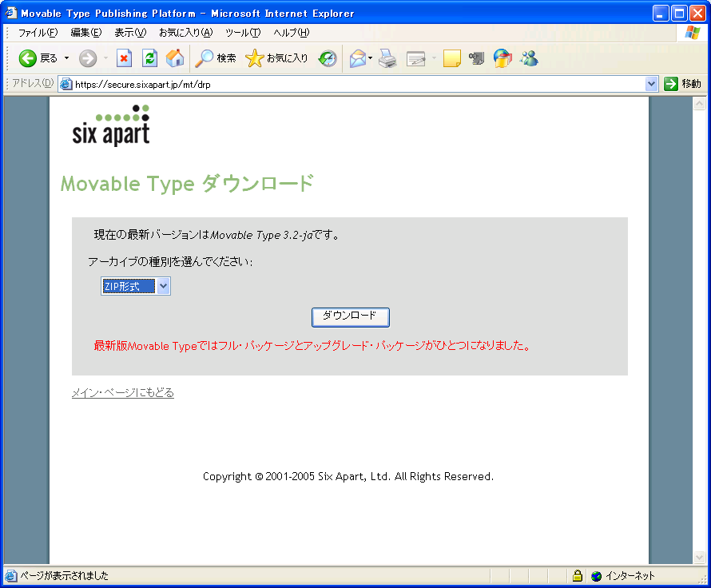
Task: Click the status bar page icon
Action: (10, 576)
